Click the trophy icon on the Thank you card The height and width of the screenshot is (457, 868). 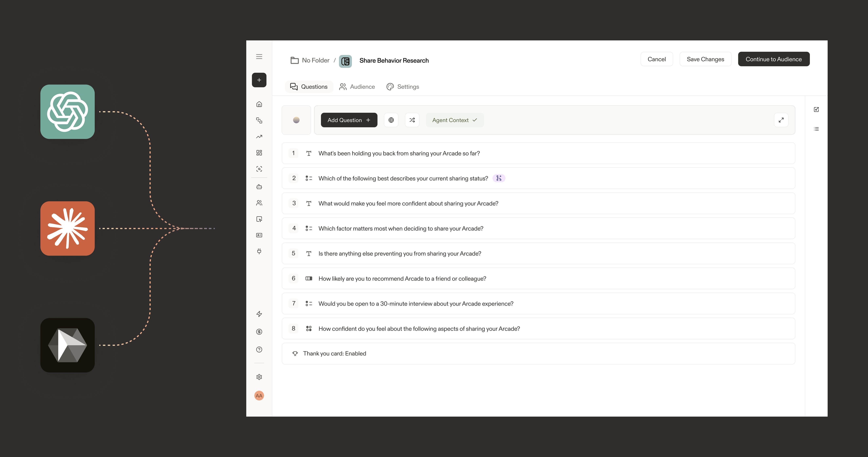[x=295, y=354]
